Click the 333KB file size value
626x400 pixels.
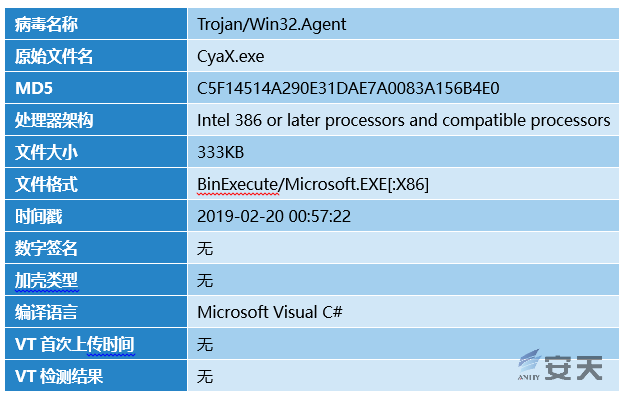220,152
